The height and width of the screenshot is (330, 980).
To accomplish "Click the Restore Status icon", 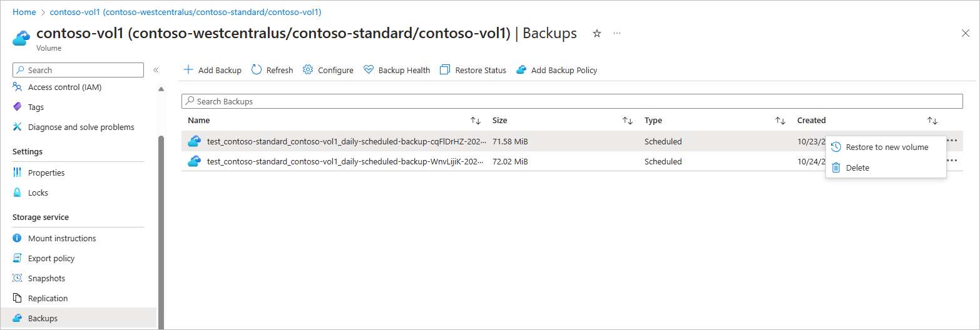I will tap(445, 70).
